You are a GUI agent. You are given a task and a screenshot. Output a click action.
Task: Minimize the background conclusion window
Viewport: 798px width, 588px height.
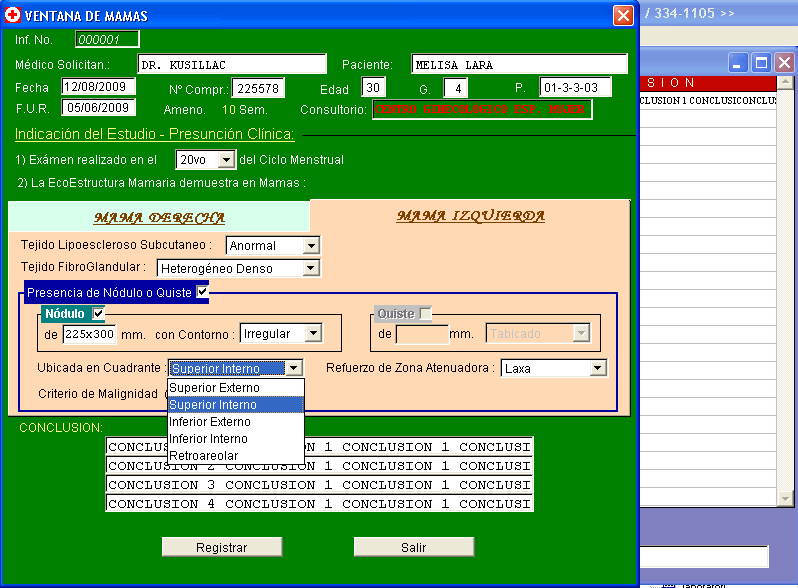738,63
